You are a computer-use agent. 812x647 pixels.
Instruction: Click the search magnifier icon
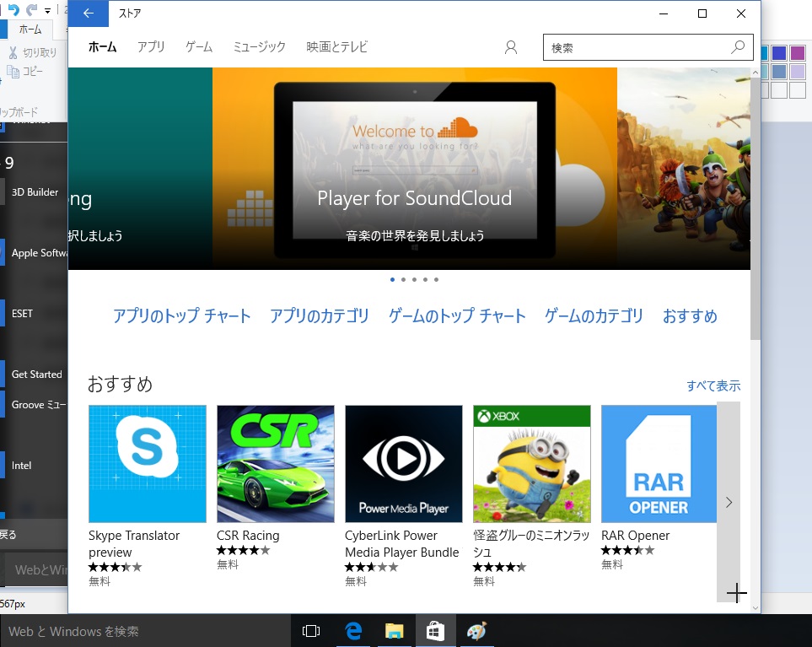coord(738,47)
